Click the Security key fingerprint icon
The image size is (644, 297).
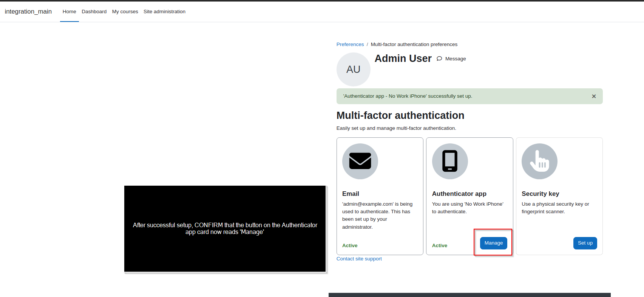pos(539,161)
